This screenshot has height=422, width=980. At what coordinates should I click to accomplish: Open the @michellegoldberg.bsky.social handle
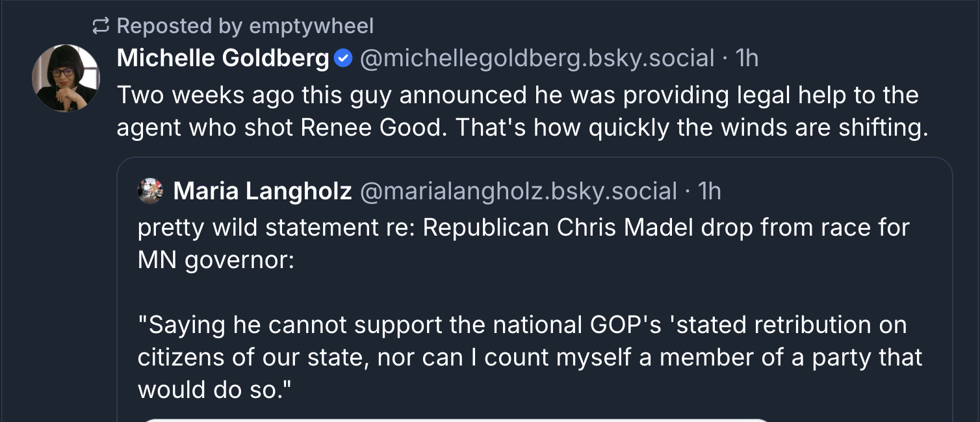click(537, 58)
